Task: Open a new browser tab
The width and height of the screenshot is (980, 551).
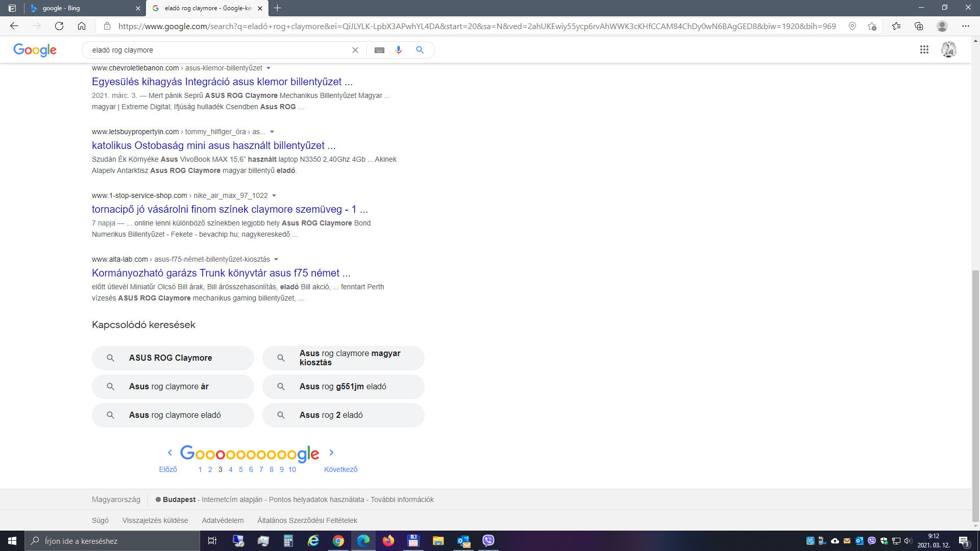Action: [277, 8]
